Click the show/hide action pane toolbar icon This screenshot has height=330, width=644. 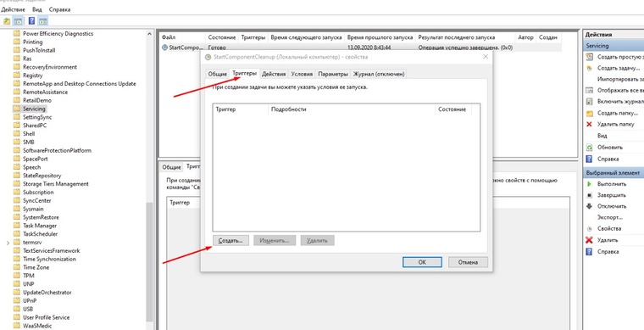43,21
